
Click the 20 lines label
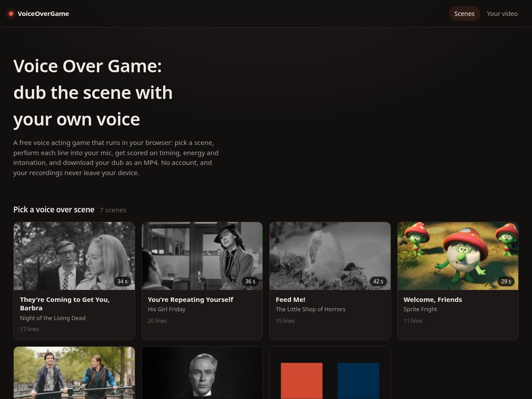pos(157,321)
